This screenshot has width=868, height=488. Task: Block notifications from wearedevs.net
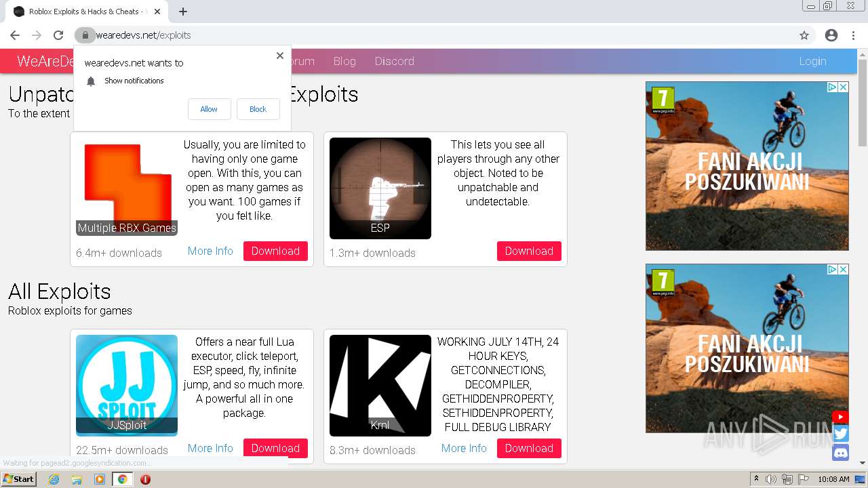coord(258,109)
